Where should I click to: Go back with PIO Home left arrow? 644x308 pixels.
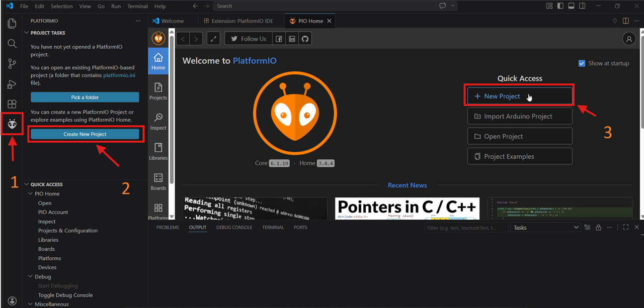click(x=183, y=39)
